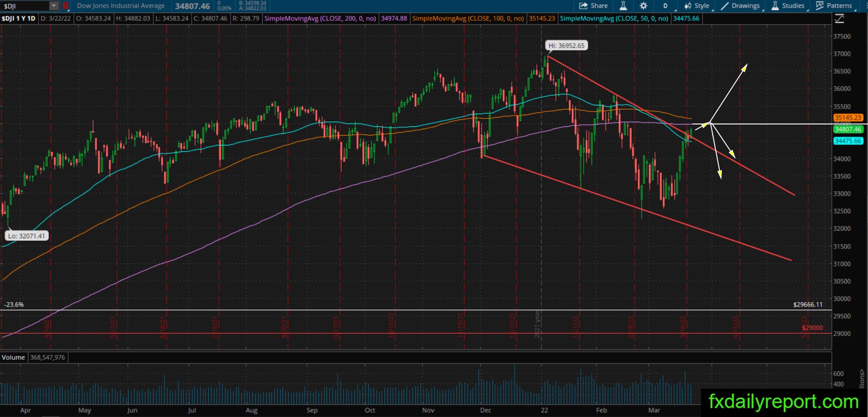868x417 pixels.
Task: Click the Feb label on the time axis
Action: (601, 410)
